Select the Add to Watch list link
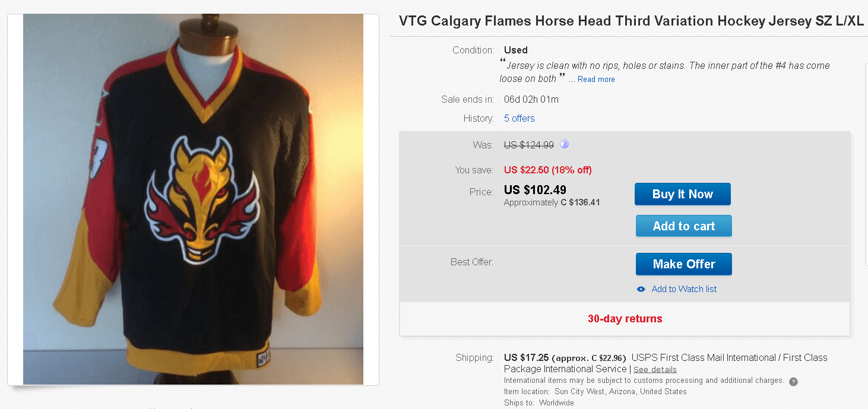 click(684, 289)
